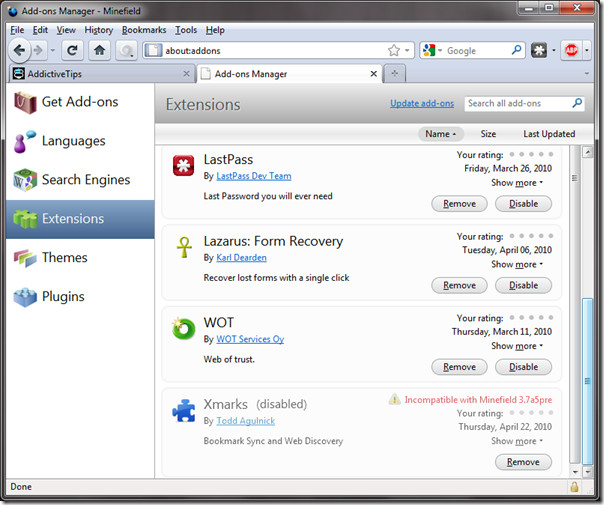Click the Adblock Plus ABP icon
Image resolution: width=604 pixels, height=505 pixels.
tap(572, 50)
